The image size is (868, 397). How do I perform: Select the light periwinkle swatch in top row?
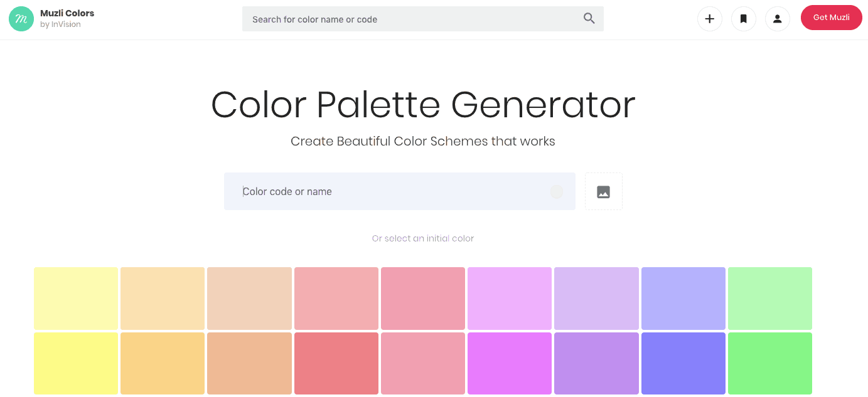tap(683, 299)
